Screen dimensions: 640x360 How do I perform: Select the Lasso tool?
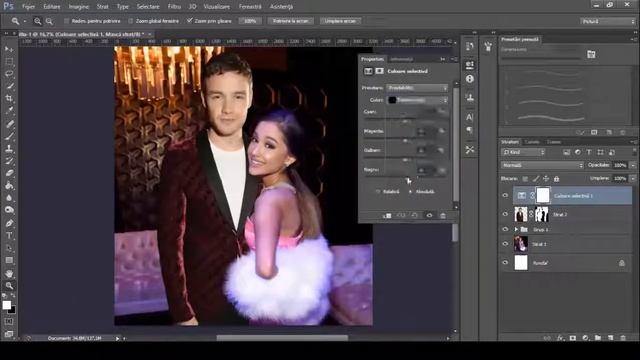tap(9, 74)
